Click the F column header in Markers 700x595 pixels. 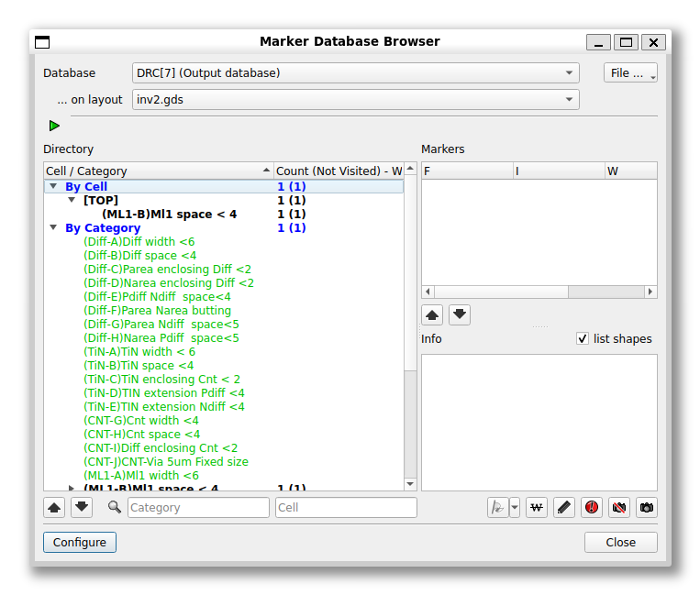click(467, 171)
